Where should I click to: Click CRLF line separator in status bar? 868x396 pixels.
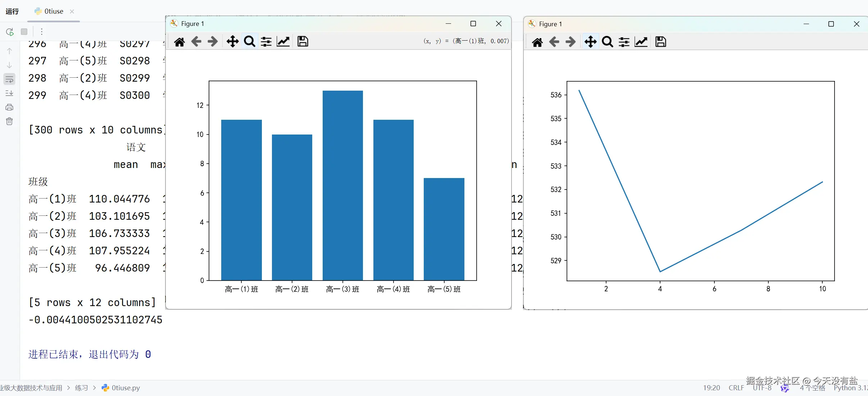point(736,388)
